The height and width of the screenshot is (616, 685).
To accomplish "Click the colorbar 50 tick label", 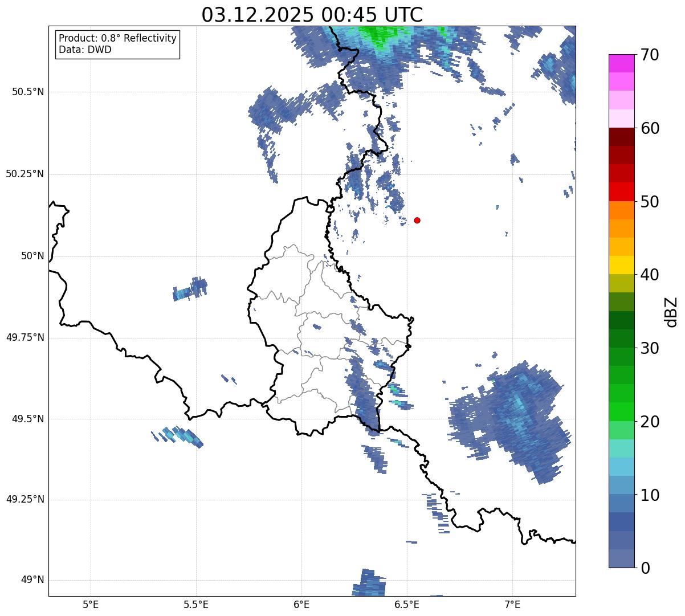I will [x=650, y=202].
